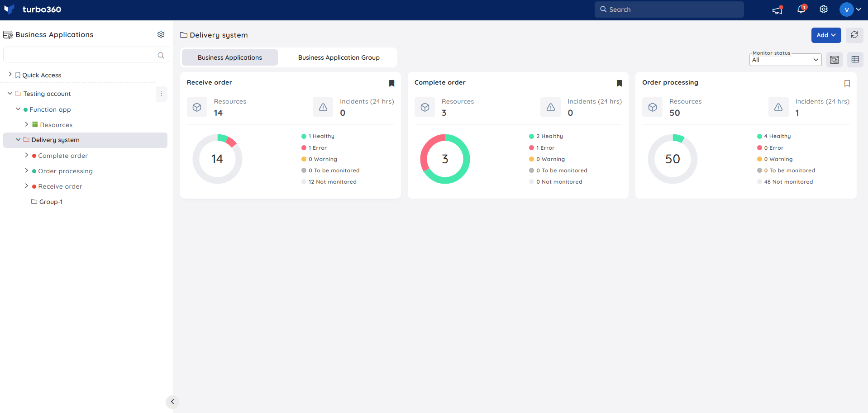Click Receive order resources cube icon
The height and width of the screenshot is (413, 868).
tap(197, 107)
